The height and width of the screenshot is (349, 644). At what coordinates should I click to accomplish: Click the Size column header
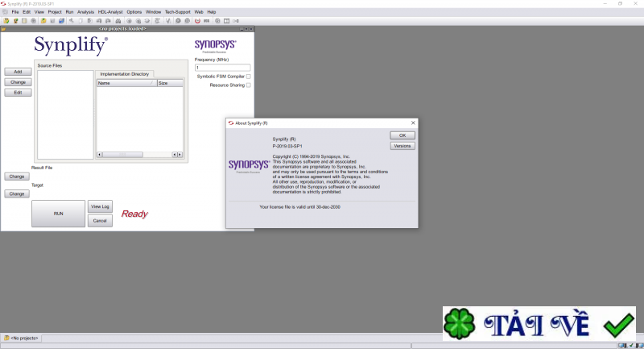[x=170, y=83]
